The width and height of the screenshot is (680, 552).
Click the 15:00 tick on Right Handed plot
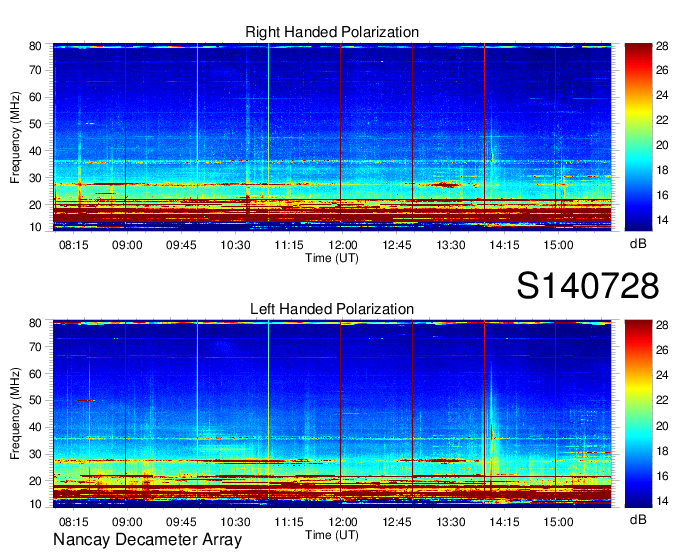pyautogui.click(x=558, y=245)
